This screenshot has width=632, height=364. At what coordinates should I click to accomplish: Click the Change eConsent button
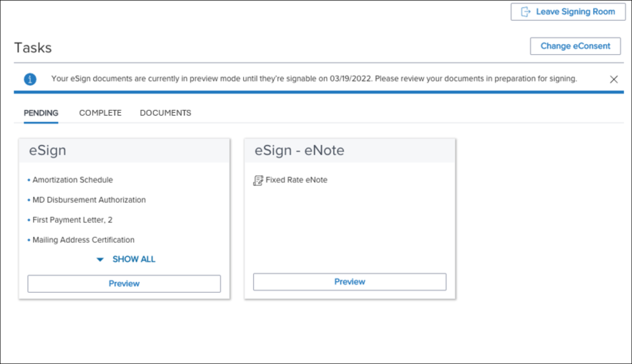point(575,46)
